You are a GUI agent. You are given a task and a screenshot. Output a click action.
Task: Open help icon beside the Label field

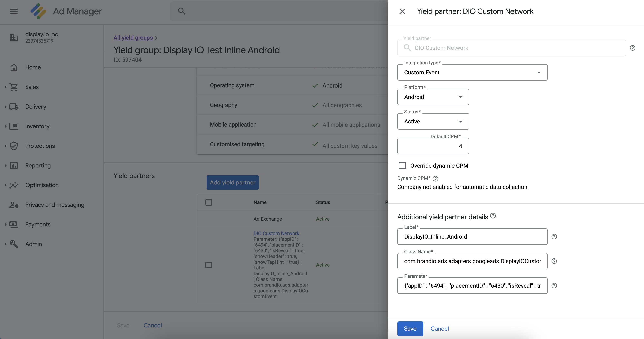[x=554, y=237]
